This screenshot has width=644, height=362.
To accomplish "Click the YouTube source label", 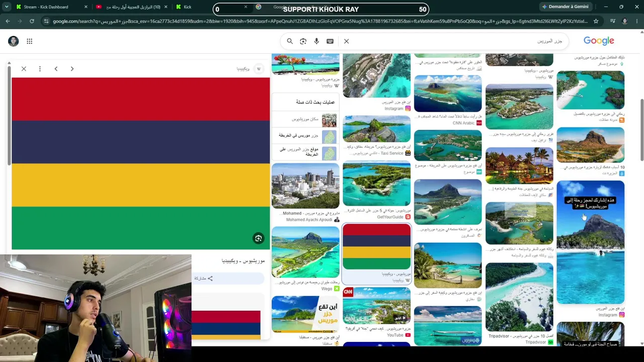I will tap(398, 335).
